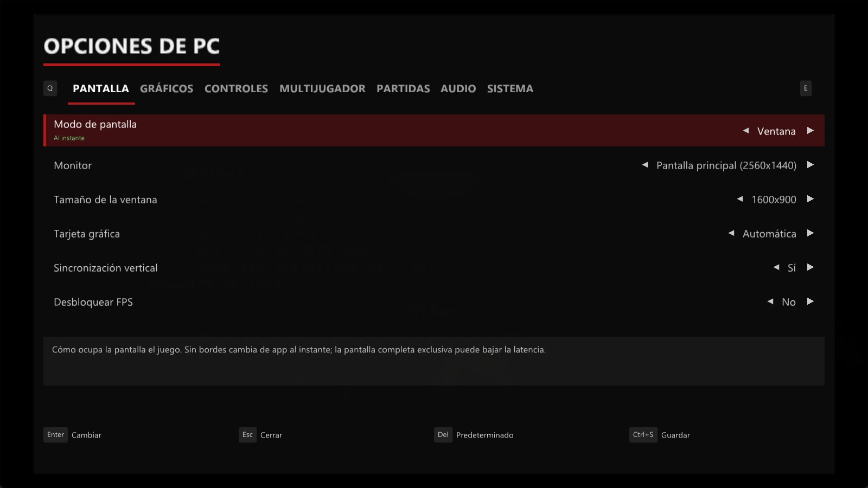868x488 pixels.
Task: Switch to the PANTALLA tab
Action: tap(101, 88)
